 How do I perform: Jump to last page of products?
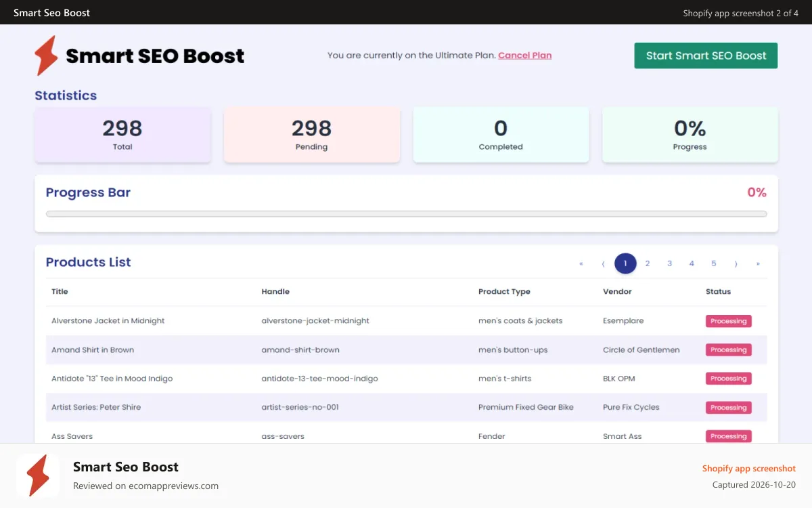click(758, 263)
